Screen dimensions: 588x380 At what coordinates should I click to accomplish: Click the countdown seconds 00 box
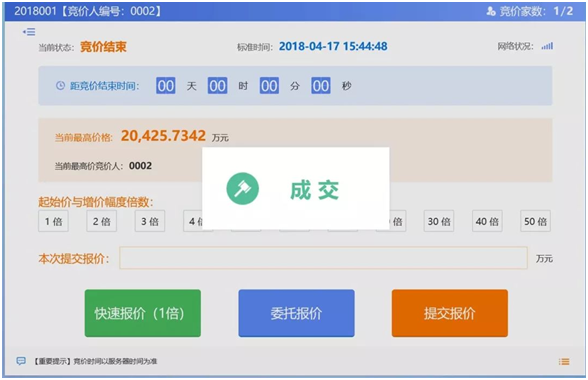pyautogui.click(x=321, y=86)
